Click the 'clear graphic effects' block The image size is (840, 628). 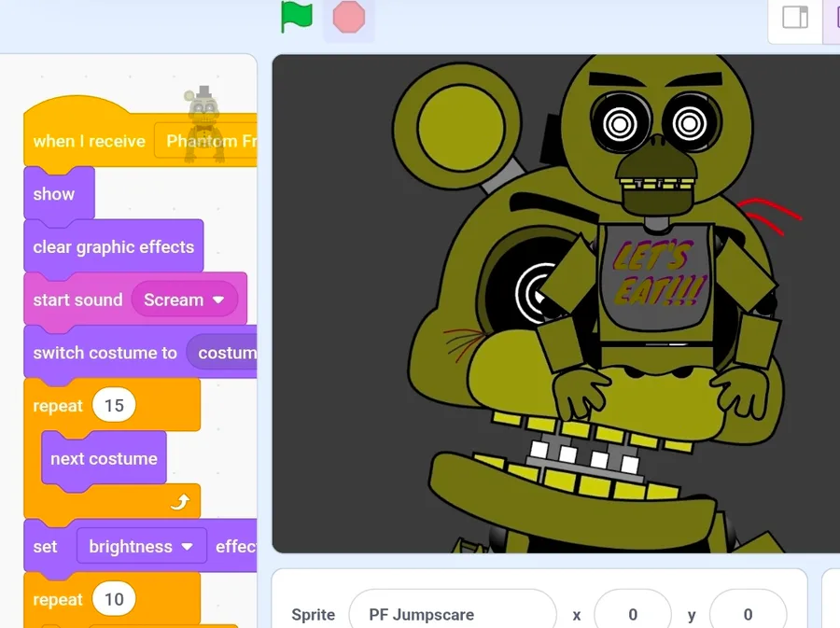tap(113, 246)
